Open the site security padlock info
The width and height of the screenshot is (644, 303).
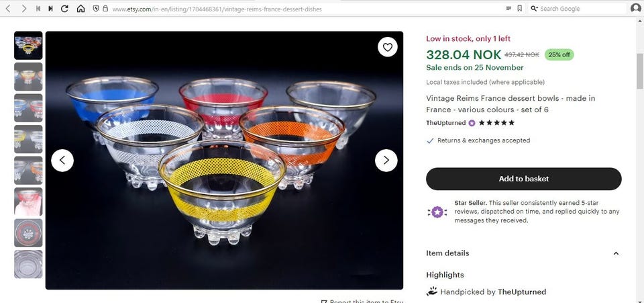(x=105, y=9)
